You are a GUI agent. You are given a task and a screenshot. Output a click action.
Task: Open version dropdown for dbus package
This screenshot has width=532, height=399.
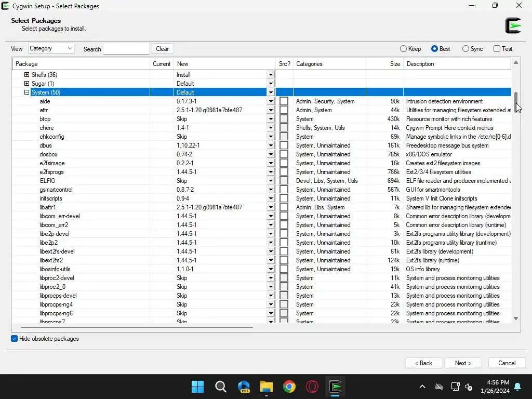pos(271,145)
